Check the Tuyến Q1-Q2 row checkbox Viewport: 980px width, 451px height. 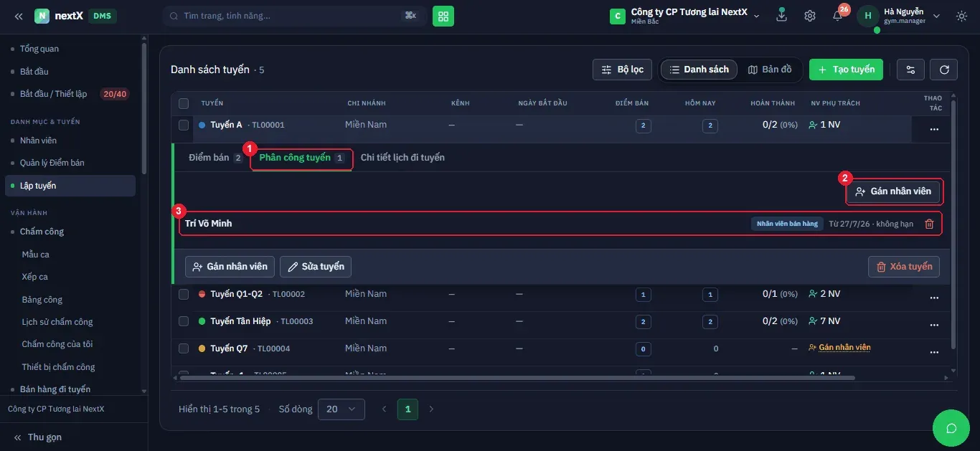click(184, 294)
